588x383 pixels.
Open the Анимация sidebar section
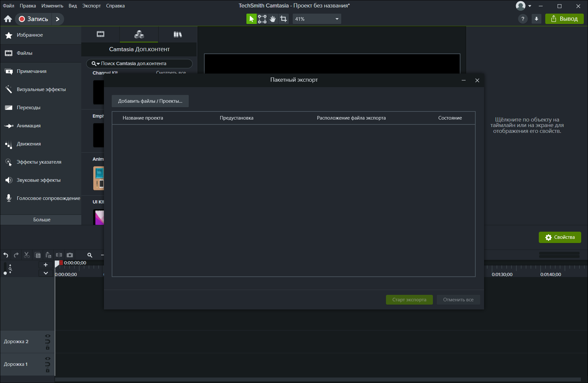[x=41, y=126]
